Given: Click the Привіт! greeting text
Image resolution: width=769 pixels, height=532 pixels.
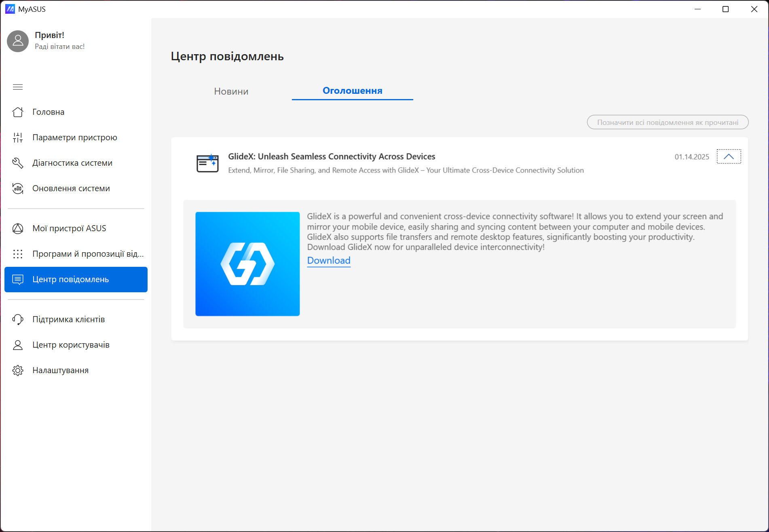Looking at the screenshot, I should click(x=49, y=35).
